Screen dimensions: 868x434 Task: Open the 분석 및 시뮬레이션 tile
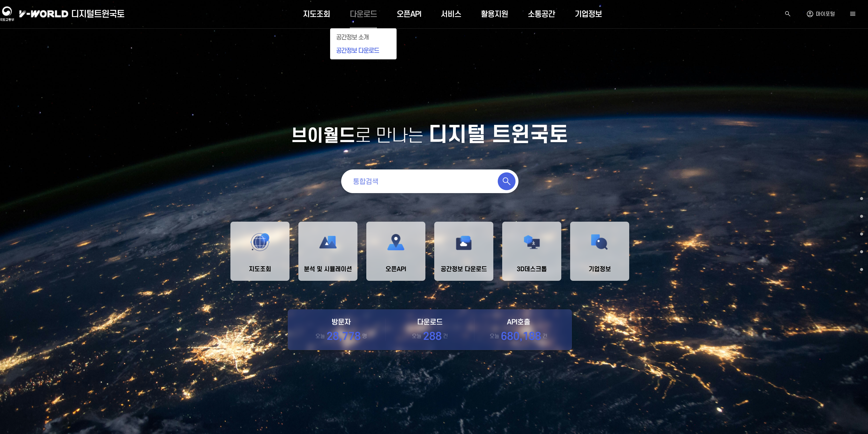(327, 251)
